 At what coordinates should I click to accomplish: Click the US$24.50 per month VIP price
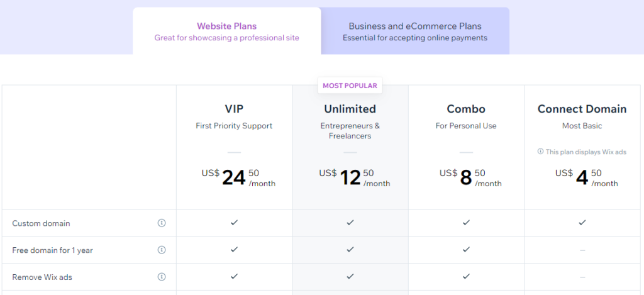(238, 178)
